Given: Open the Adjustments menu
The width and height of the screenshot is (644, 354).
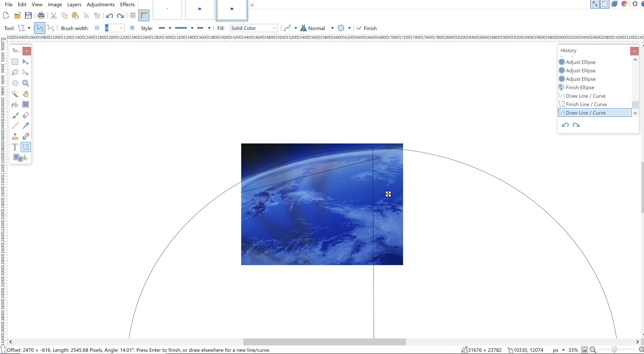Looking at the screenshot, I should click(x=100, y=5).
